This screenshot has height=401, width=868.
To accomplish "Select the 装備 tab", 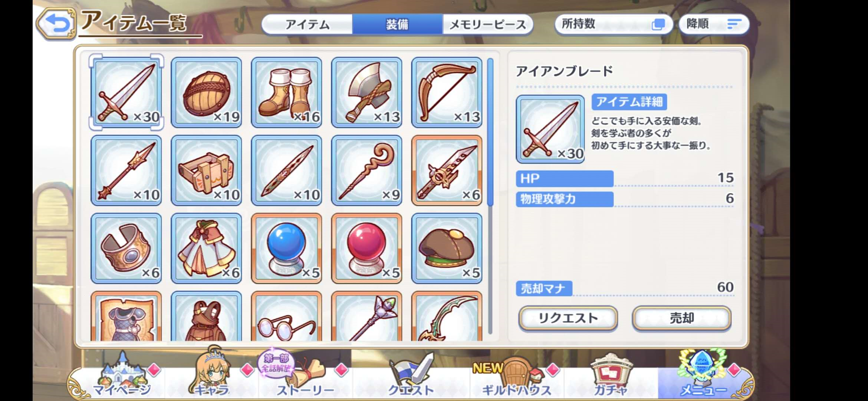I will tap(397, 25).
